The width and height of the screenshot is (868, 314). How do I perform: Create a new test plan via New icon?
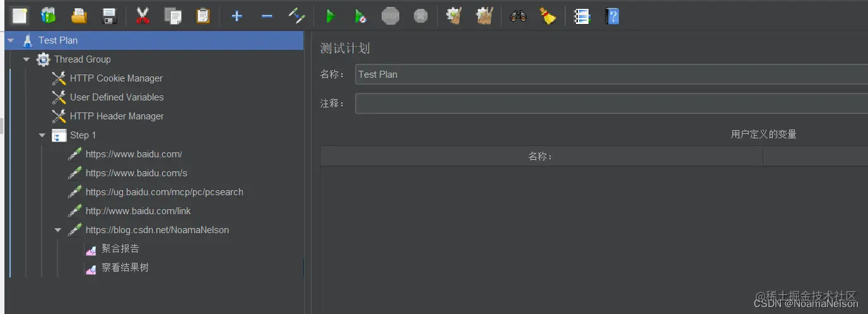click(x=20, y=16)
